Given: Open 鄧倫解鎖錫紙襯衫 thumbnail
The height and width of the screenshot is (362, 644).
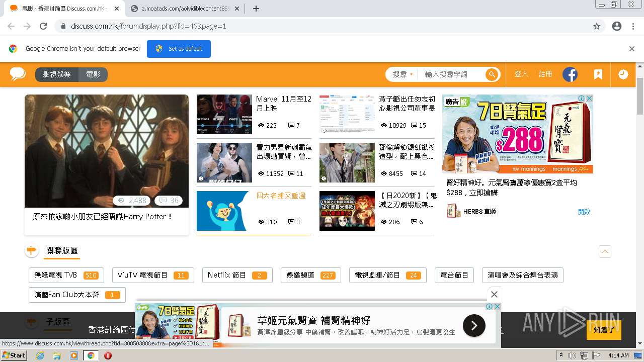Looking at the screenshot, I should coord(347,162).
